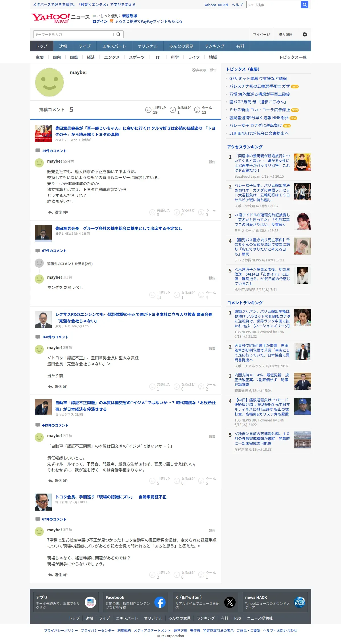Click the マイページ button
Viewport: 341px width, 644px height.
pyautogui.click(x=261, y=34)
